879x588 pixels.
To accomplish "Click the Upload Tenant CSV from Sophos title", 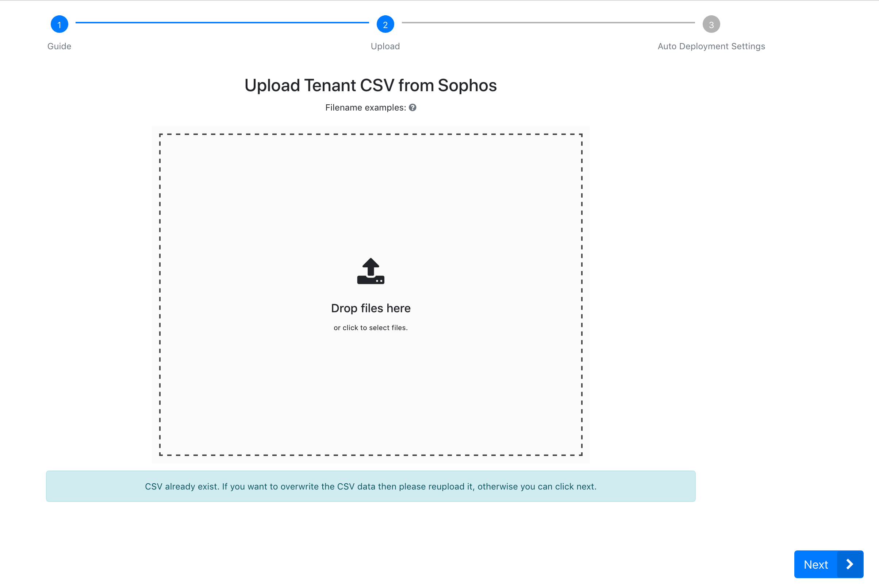I will 370,85.
